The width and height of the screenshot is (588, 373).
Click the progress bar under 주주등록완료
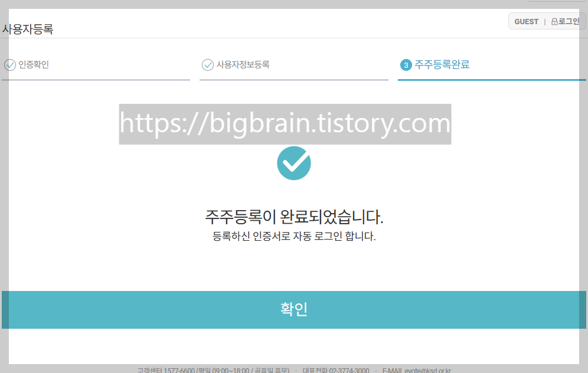point(492,80)
